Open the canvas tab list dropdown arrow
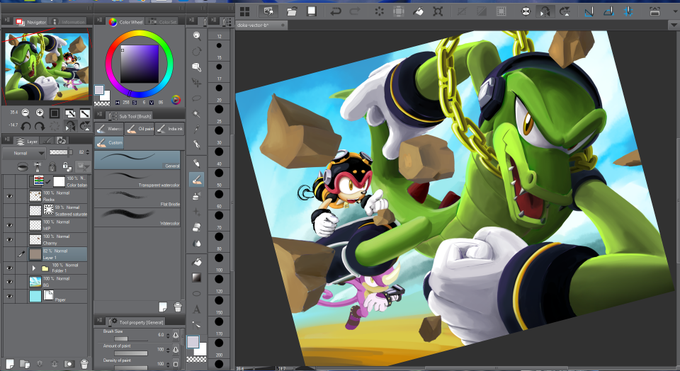The width and height of the screenshot is (680, 371). tap(674, 25)
